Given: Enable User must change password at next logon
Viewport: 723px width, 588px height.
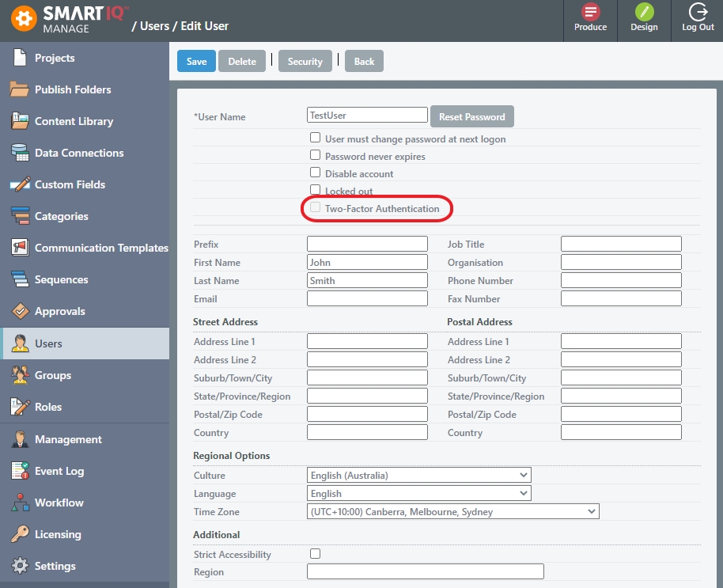Looking at the screenshot, I should pyautogui.click(x=315, y=138).
